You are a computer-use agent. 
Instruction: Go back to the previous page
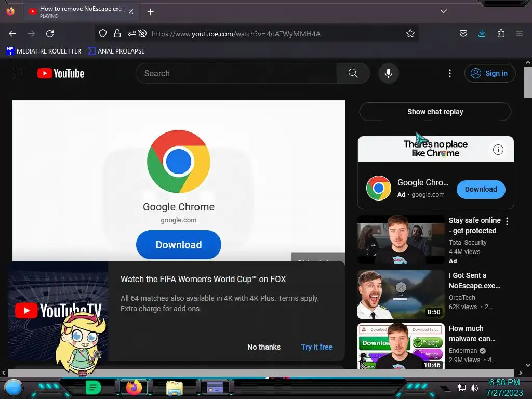click(12, 34)
